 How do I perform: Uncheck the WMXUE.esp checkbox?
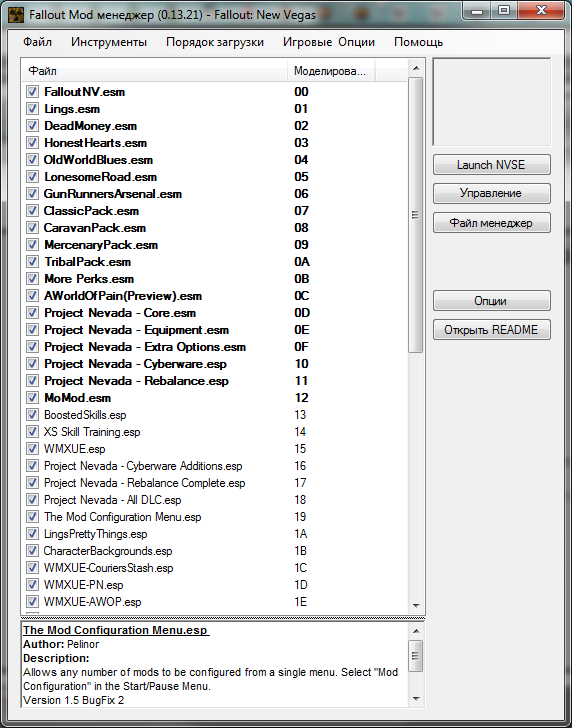pos(32,448)
